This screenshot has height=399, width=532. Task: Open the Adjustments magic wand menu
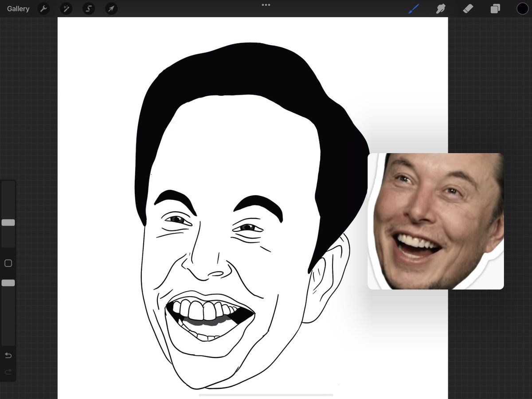[66, 8]
